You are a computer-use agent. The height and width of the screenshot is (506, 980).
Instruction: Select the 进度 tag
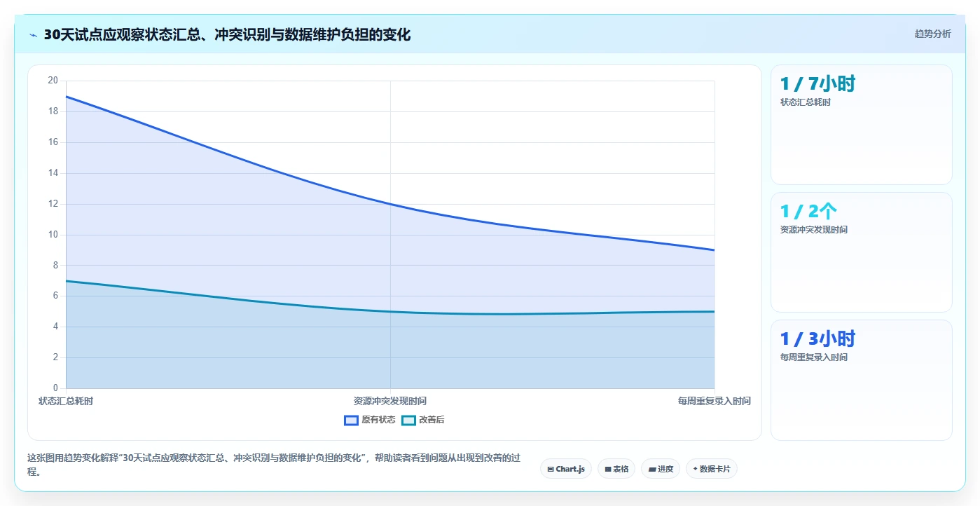click(661, 469)
